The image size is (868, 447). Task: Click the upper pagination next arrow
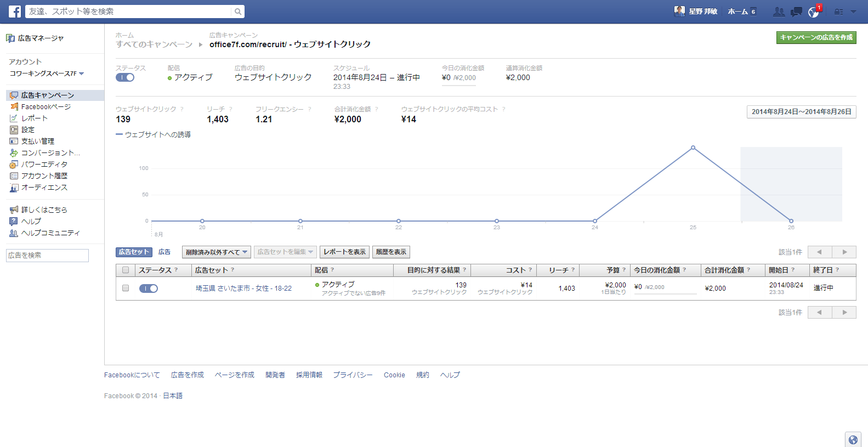point(844,252)
